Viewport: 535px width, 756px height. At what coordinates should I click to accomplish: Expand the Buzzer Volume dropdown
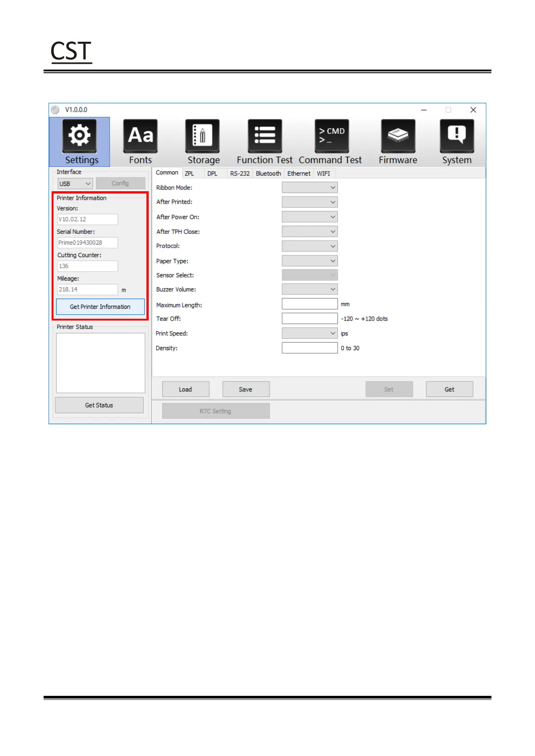[x=310, y=289]
